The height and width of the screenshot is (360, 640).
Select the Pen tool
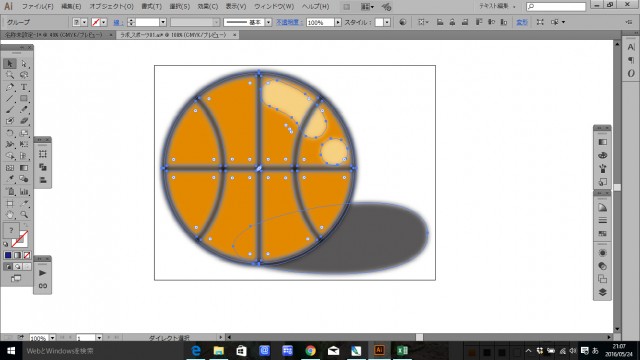tap(10, 87)
